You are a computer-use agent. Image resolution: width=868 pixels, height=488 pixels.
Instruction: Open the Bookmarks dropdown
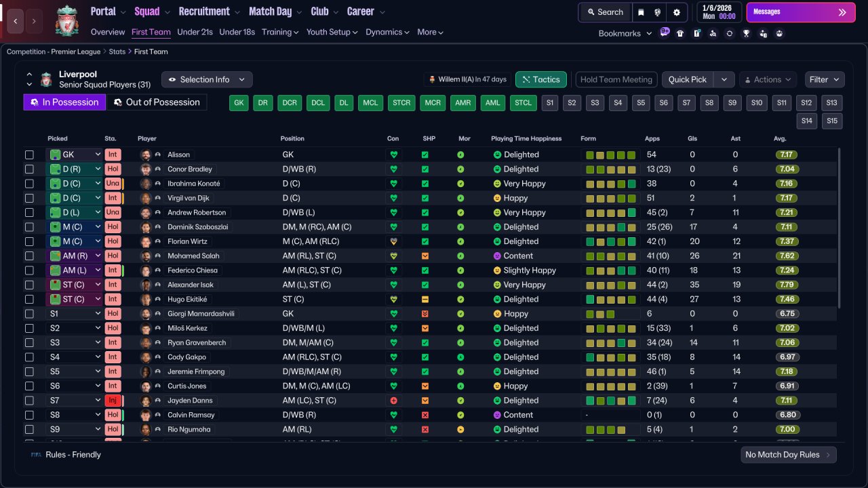pyautogui.click(x=625, y=33)
